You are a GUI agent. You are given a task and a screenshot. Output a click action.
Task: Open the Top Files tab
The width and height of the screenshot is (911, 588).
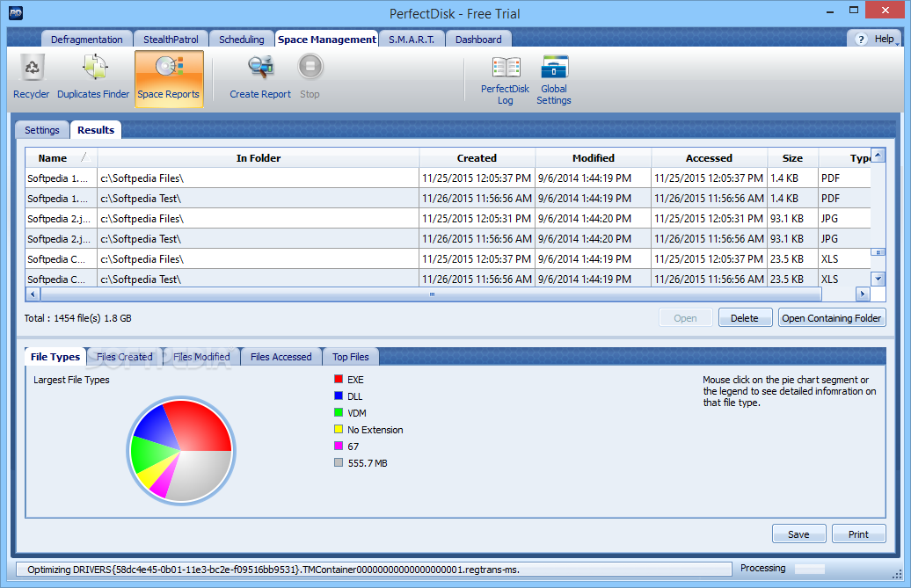tap(350, 357)
